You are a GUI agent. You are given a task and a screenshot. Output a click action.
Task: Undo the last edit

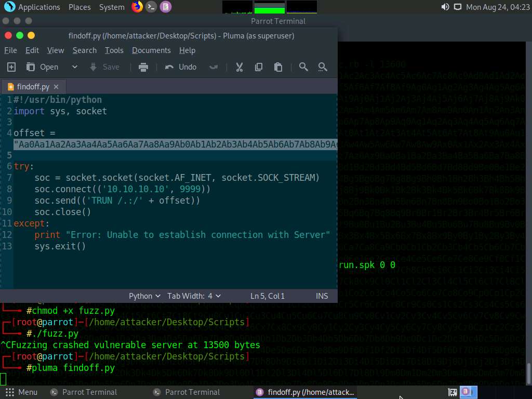[180, 67]
